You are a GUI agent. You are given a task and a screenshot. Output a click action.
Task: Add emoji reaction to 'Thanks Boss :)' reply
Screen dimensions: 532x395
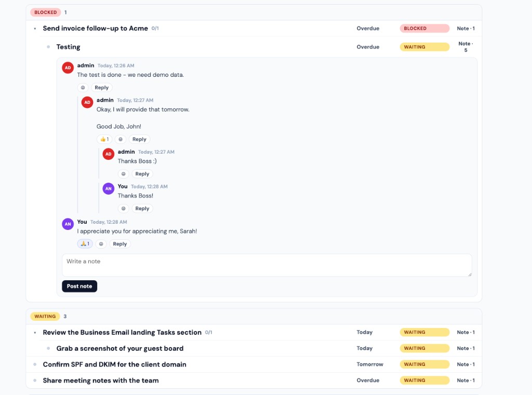(124, 174)
